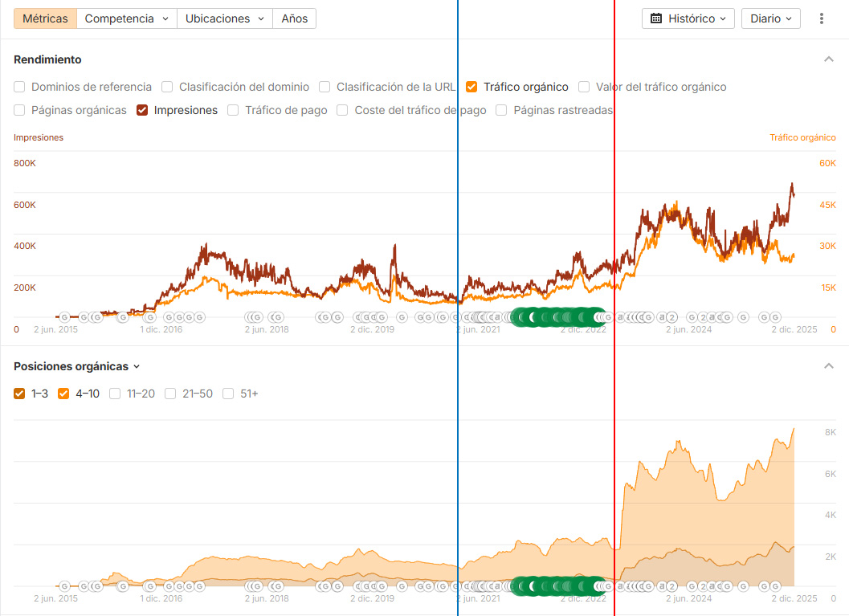Viewport: 849px width, 616px height.
Task: Uncheck the Tráfico orgánico checkbox
Action: [471, 87]
